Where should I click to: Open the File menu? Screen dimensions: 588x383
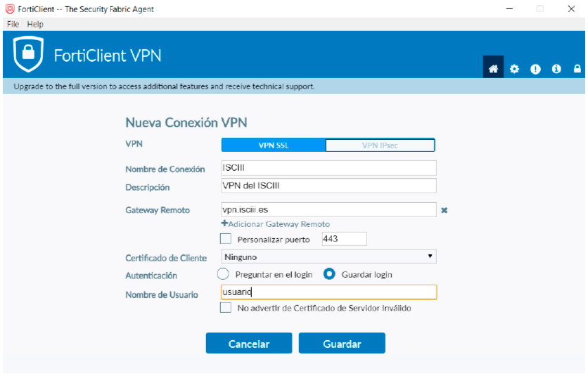pos(13,24)
